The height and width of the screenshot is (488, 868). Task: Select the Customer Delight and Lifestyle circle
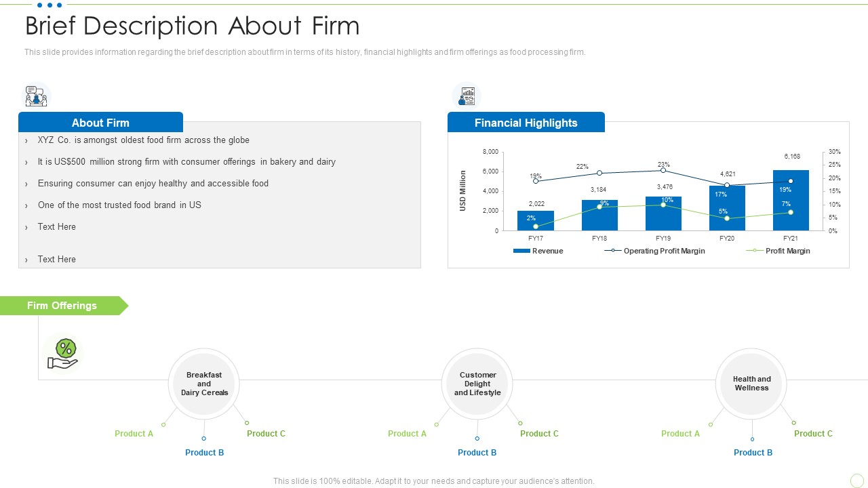477,384
